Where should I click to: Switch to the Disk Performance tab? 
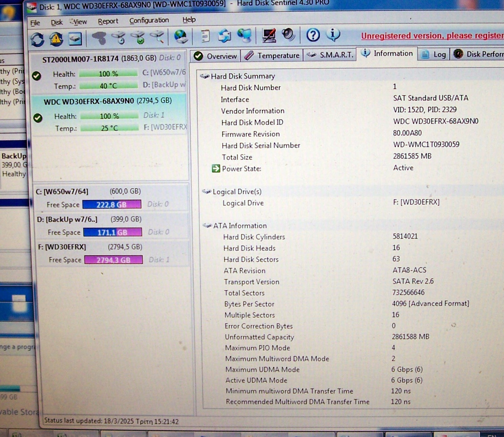[x=478, y=54]
